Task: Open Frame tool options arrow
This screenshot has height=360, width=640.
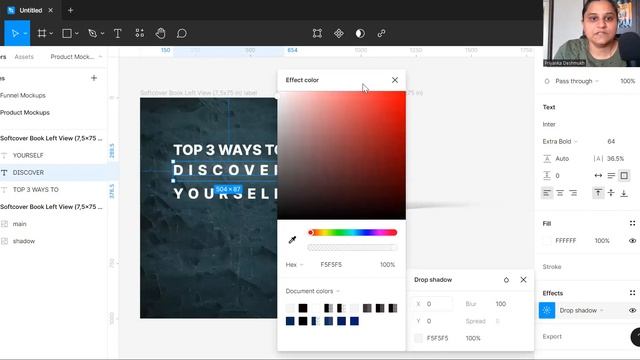Action: point(51,33)
